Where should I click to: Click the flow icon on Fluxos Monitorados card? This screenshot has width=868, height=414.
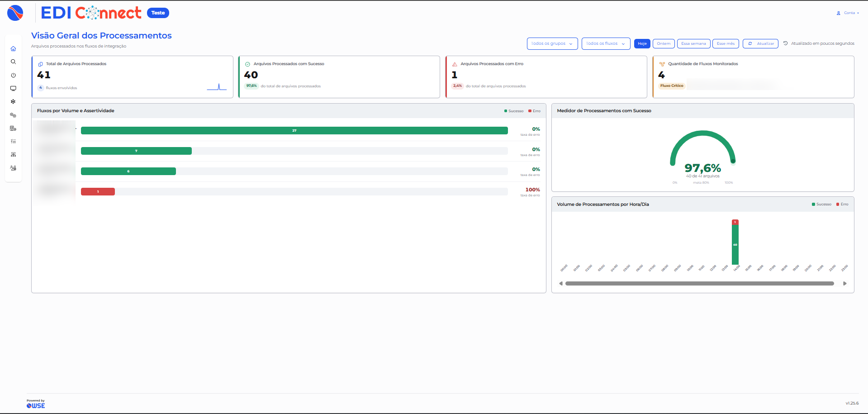[x=662, y=64]
